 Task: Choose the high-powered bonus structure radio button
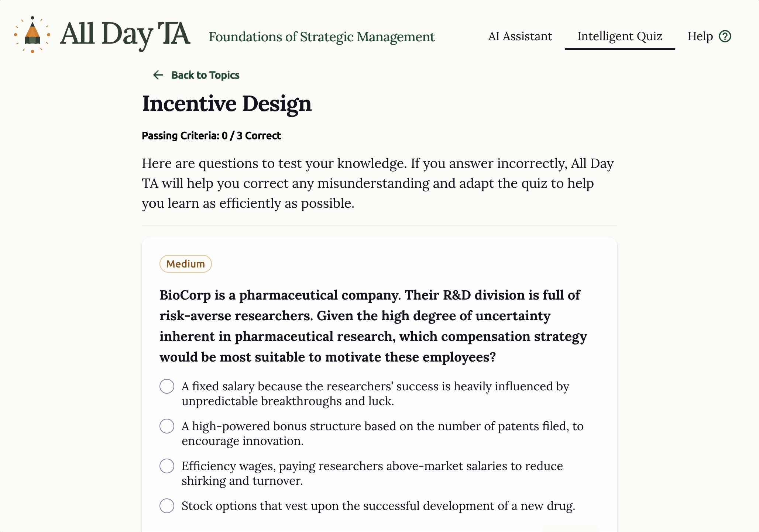(x=167, y=426)
